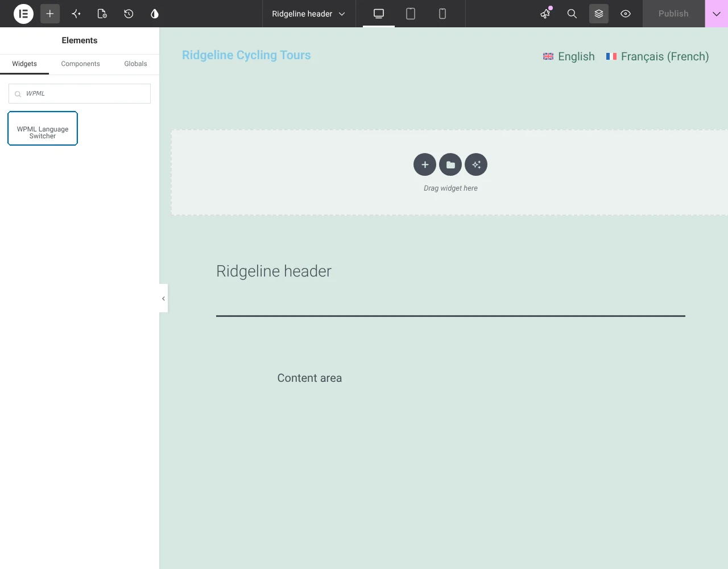This screenshot has height=569, width=728.
Task: Open the Ridgeline header document dropdown
Action: coord(309,14)
